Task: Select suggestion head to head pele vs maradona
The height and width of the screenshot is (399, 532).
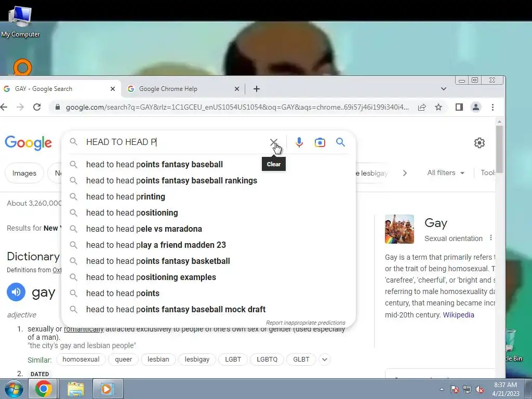Action: tap(209, 229)
